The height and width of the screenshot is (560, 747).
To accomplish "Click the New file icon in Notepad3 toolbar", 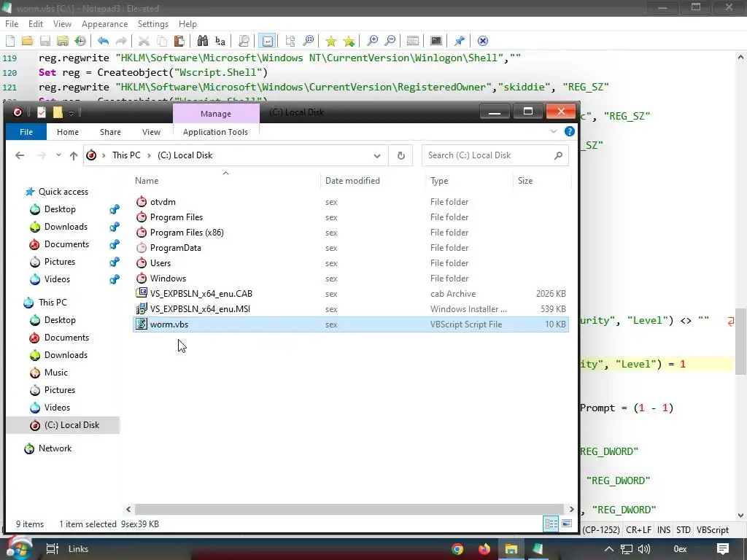I will tap(10, 41).
